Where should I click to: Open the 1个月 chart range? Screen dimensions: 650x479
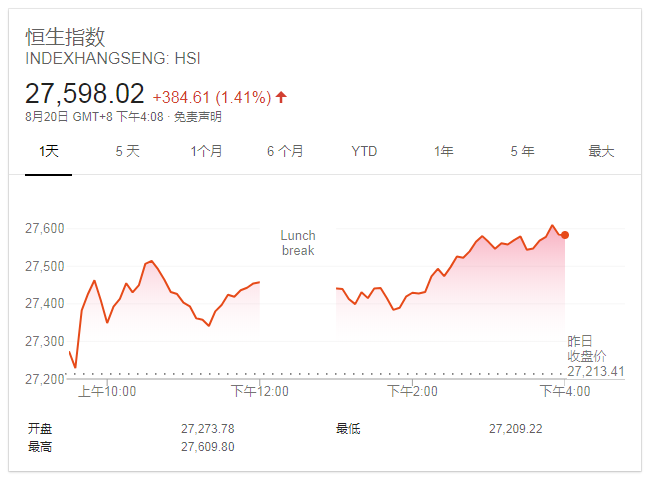(206, 151)
